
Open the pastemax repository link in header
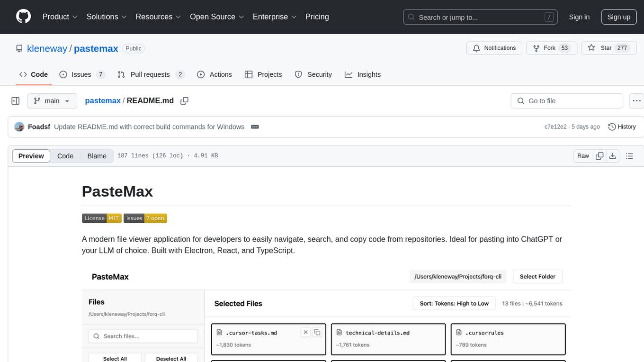96,48
